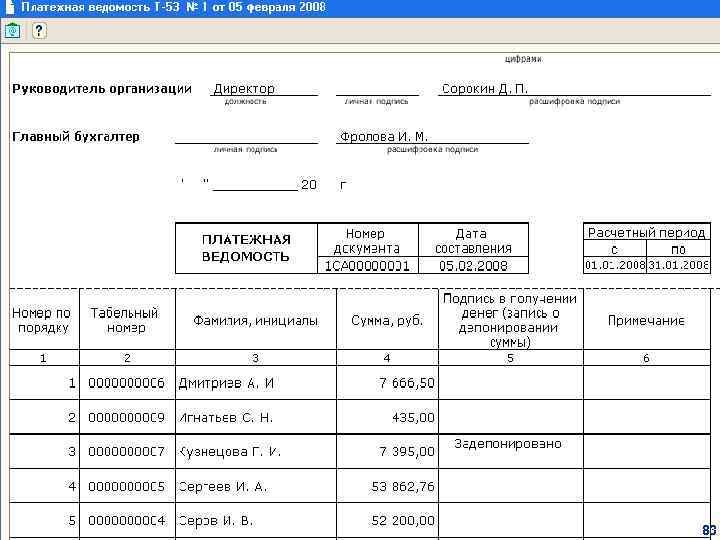This screenshot has height=540, width=720.
Task: Select personnel number '0000000009'
Action: pyautogui.click(x=127, y=417)
